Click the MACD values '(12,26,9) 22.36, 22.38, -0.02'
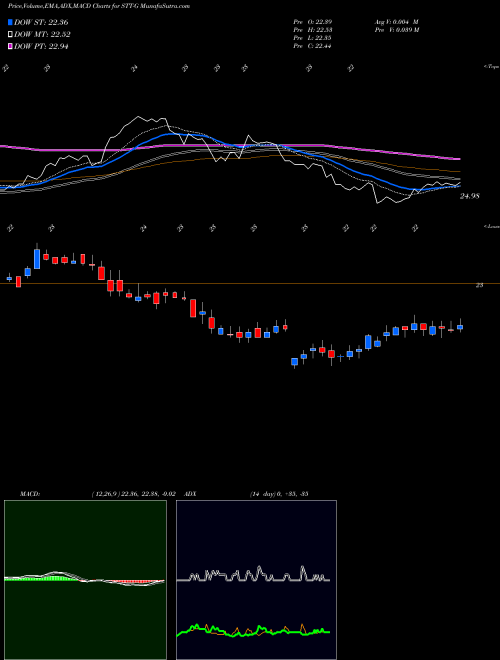Image resolution: width=500 pixels, height=660 pixels. click(x=133, y=494)
